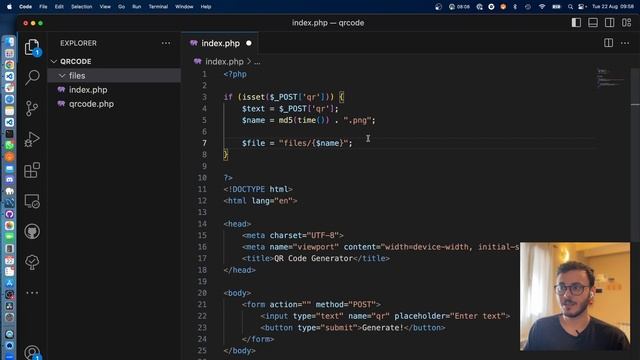Open the Apple menu
The image size is (640, 360).
pos(9,7)
